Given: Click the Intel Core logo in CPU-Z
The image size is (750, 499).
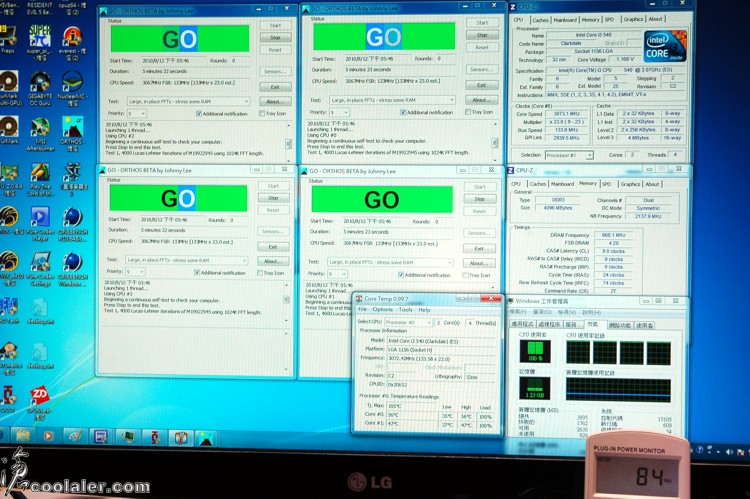Looking at the screenshot, I should (665, 47).
